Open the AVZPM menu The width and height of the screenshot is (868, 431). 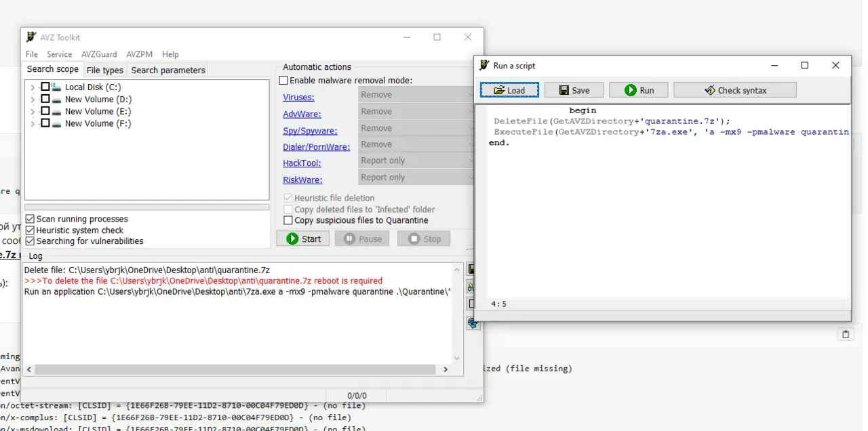139,54
